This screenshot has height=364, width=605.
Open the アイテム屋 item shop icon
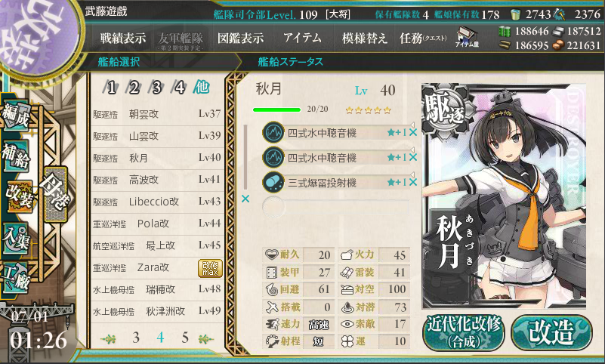pyautogui.click(x=467, y=38)
